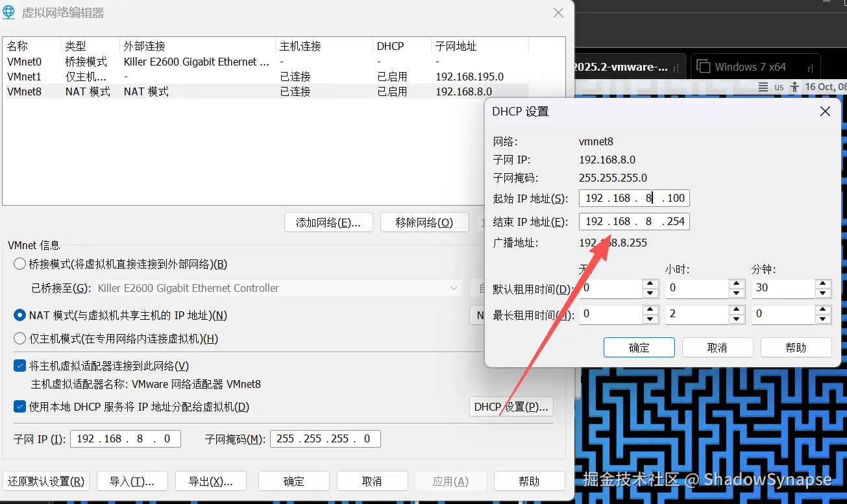Screen dimensions: 847x504
Task: Increase 默认租用时间 days with up arrow
Action: [x=650, y=284]
